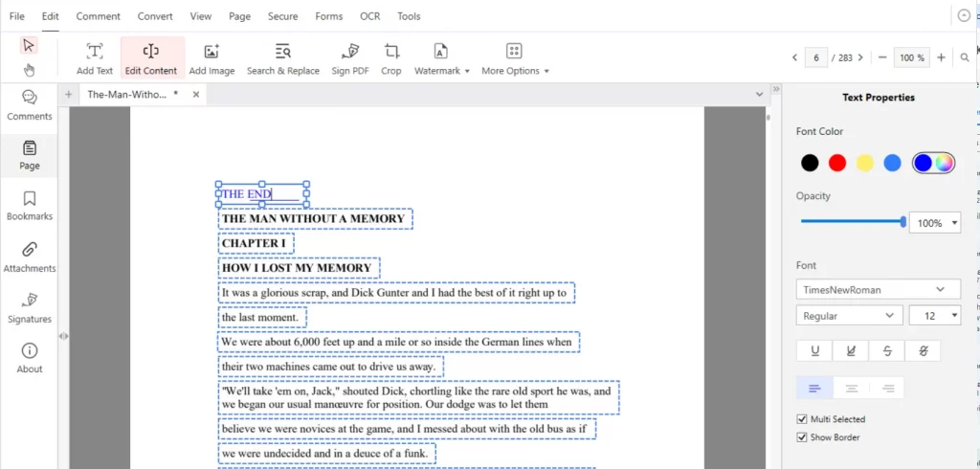Pick the black font color
Viewport: 980px width, 469px height.
[x=810, y=164]
